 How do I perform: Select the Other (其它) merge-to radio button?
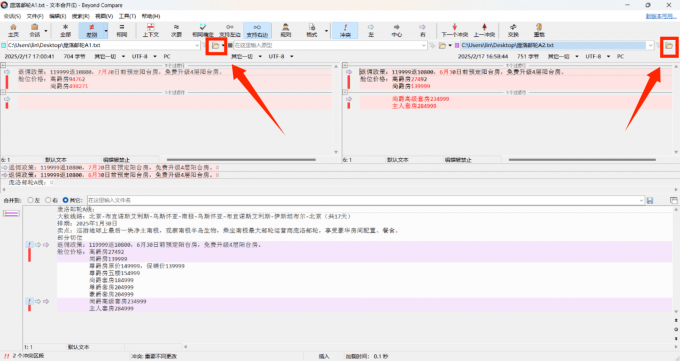tap(65, 200)
